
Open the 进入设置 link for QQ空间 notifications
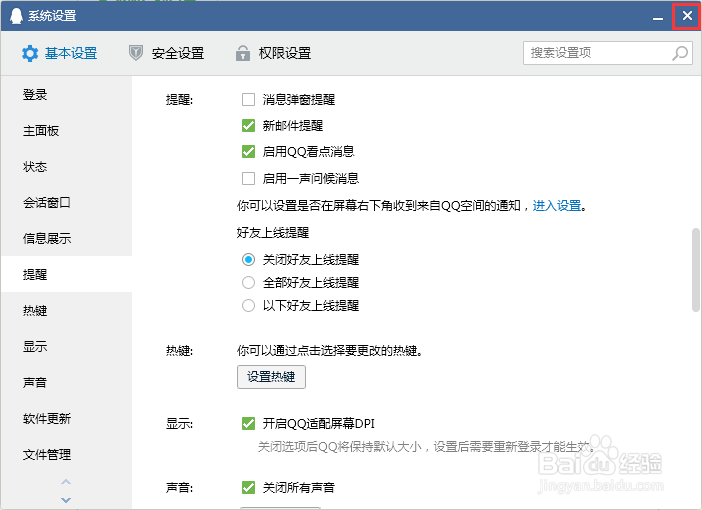[556, 206]
